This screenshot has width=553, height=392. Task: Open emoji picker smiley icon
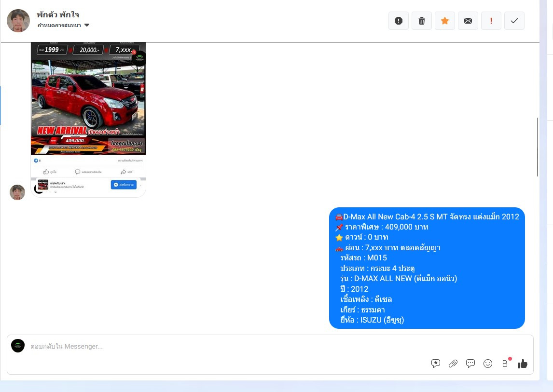tap(488, 364)
